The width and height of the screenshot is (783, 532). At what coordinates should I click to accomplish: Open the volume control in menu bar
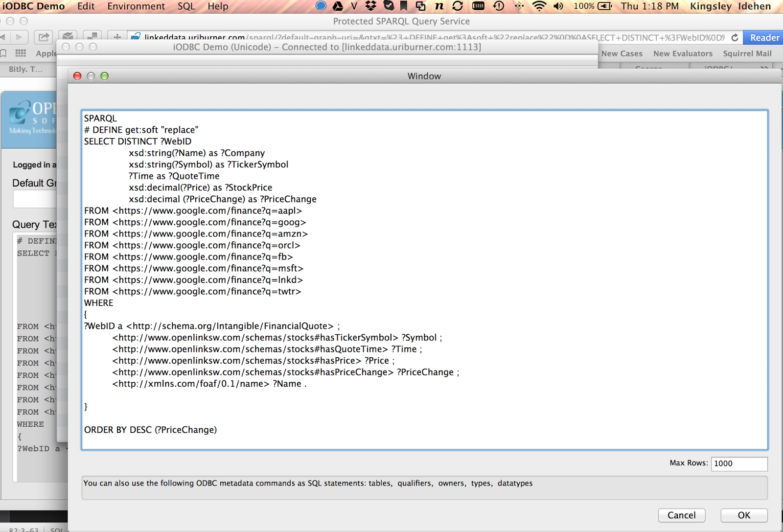coord(558,6)
